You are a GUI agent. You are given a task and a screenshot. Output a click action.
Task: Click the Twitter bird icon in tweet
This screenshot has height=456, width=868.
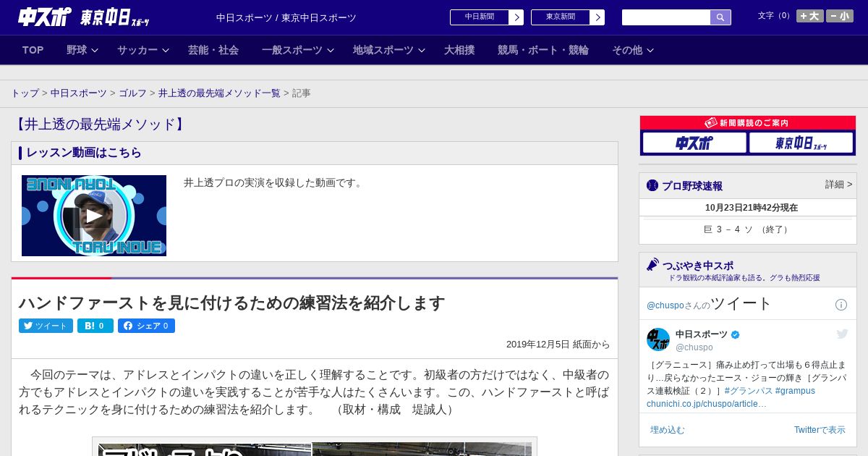[842, 334]
